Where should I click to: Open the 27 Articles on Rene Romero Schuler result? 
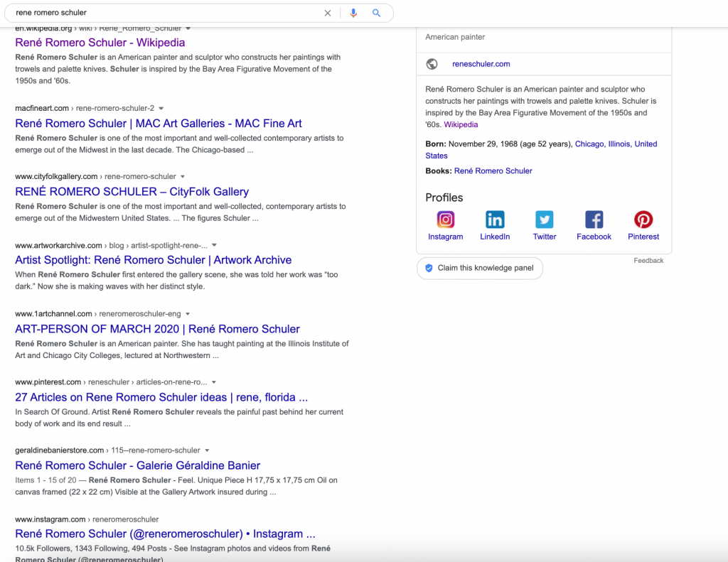point(161,397)
